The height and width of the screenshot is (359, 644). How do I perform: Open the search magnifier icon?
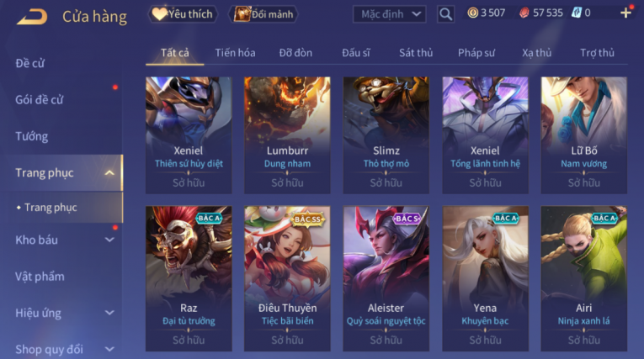point(445,14)
